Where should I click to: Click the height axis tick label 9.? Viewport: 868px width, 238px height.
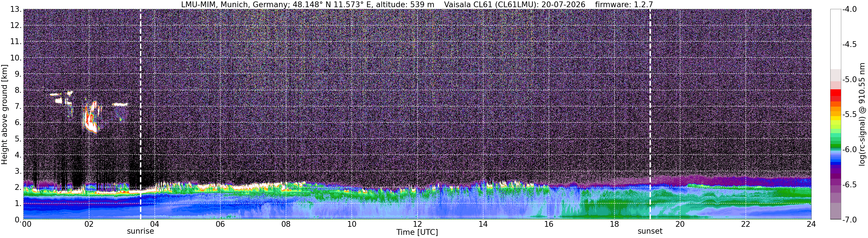coord(18,74)
